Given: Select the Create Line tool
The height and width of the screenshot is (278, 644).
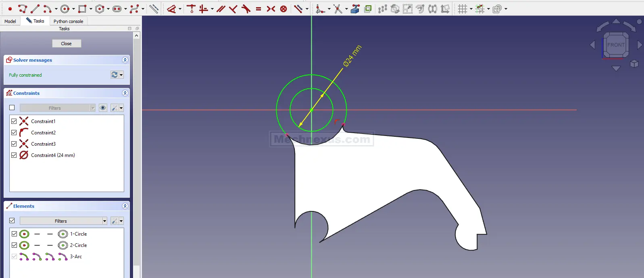Looking at the screenshot, I should click(x=35, y=8).
